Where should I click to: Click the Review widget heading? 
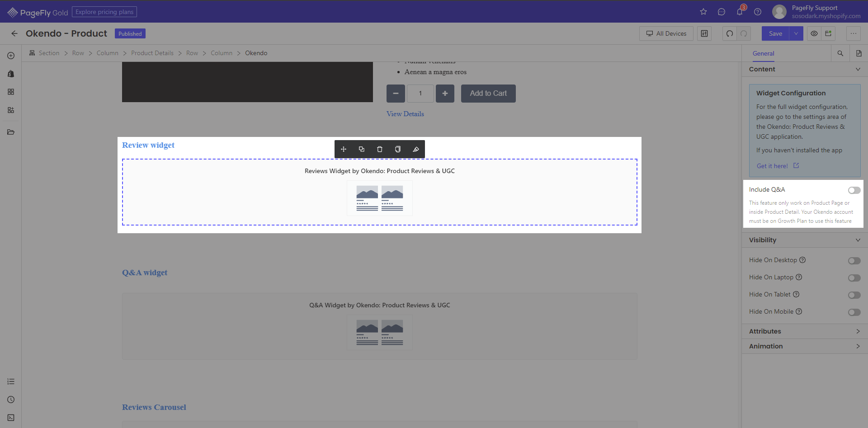148,145
